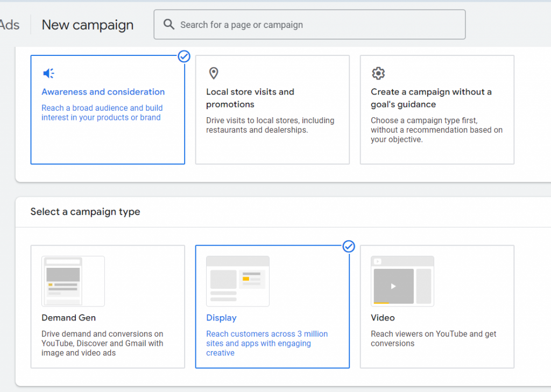This screenshot has height=392, width=551.
Task: Focus the Search for a page or campaign field
Action: (317, 25)
